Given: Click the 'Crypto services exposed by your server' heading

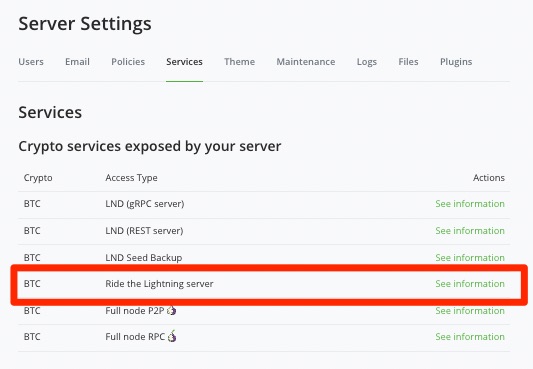Looking at the screenshot, I should (x=150, y=146).
